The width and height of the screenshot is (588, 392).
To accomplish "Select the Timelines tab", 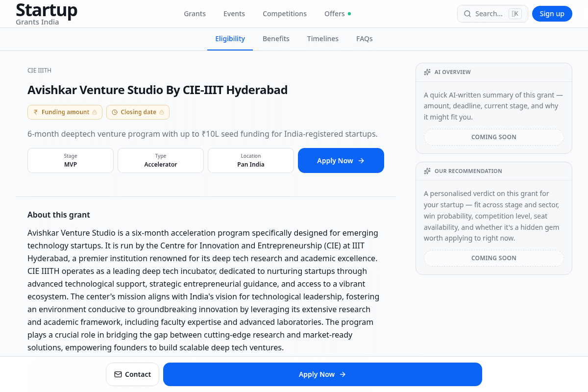I will 322,39.
